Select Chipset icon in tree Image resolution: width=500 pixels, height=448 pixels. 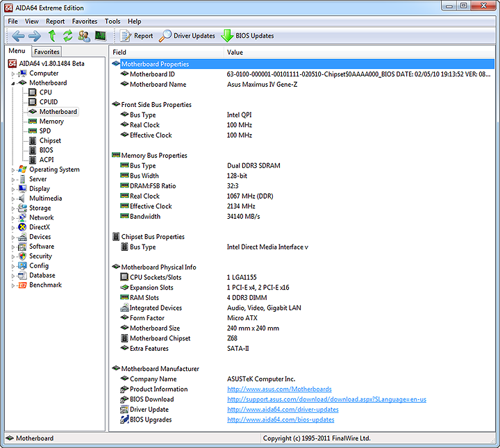(x=33, y=140)
